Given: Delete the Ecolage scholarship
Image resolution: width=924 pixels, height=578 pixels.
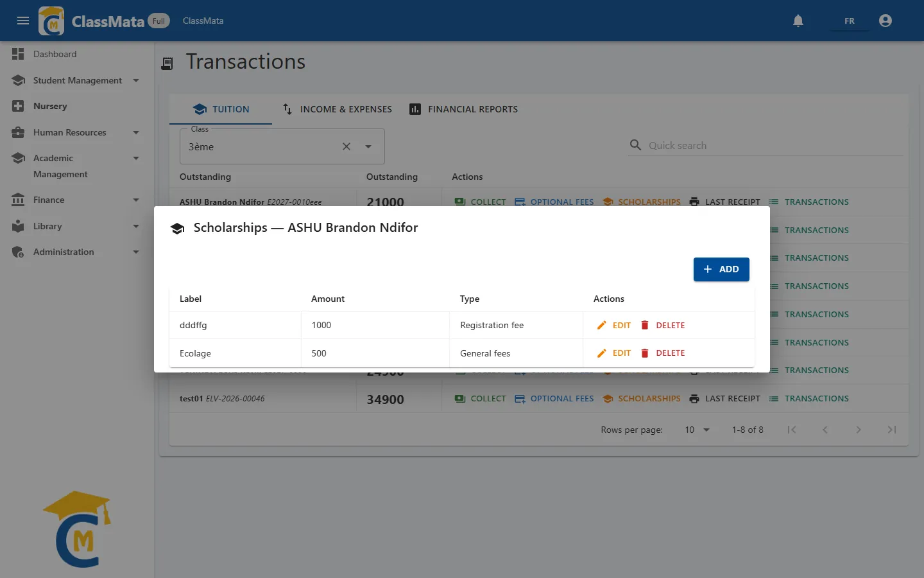Looking at the screenshot, I should (x=663, y=353).
